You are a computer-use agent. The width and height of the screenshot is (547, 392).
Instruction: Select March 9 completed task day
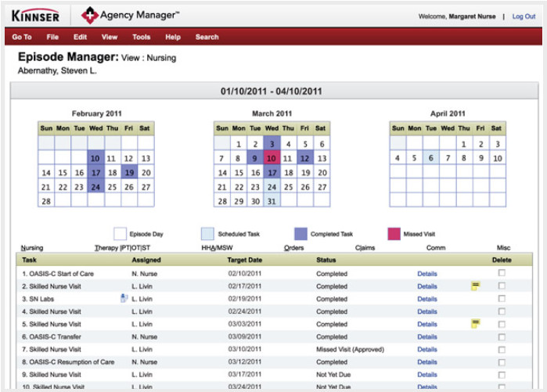[255, 158]
